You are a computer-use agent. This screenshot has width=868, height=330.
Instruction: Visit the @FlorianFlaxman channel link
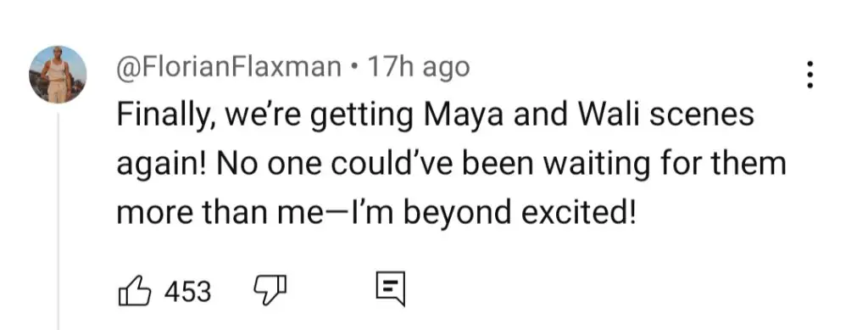tap(229, 68)
